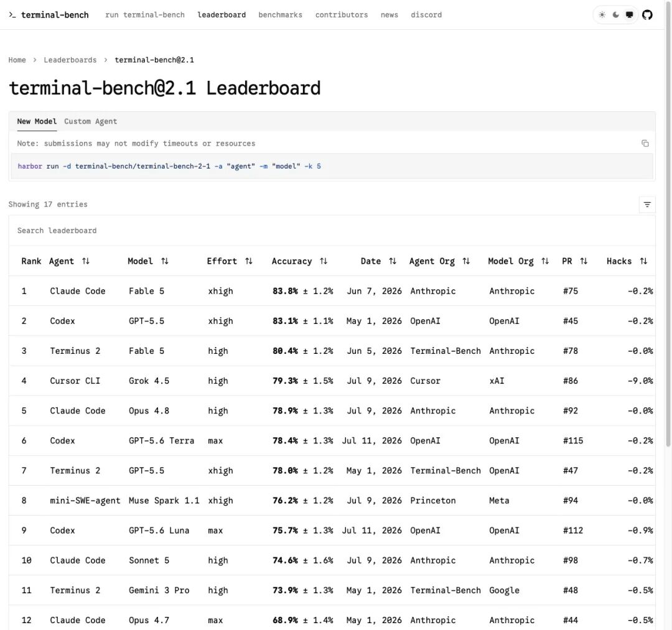Open PR #94 for mini-SWE-agent
672x630 pixels.
571,501
